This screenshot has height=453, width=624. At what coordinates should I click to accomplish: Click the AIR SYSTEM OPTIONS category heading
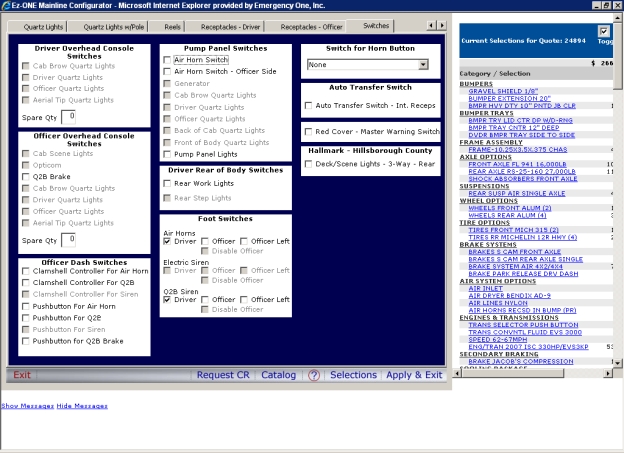[497, 281]
